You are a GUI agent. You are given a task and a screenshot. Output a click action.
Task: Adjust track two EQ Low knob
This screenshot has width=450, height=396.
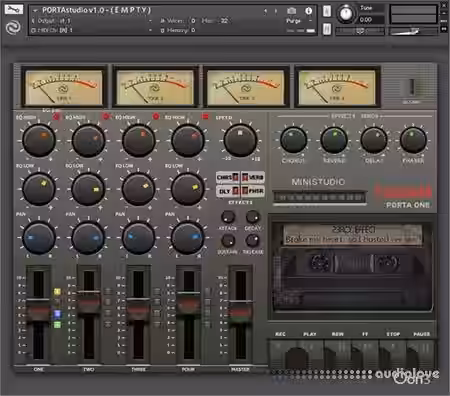tap(88, 189)
